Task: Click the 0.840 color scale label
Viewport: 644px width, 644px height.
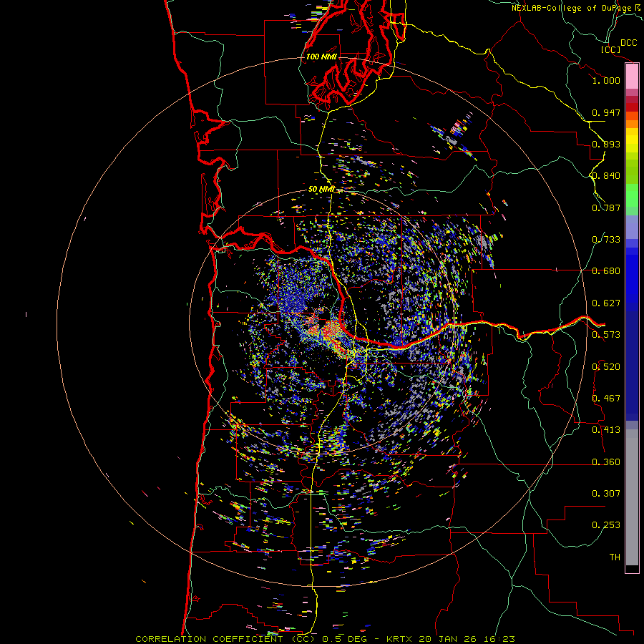Action: [606, 176]
